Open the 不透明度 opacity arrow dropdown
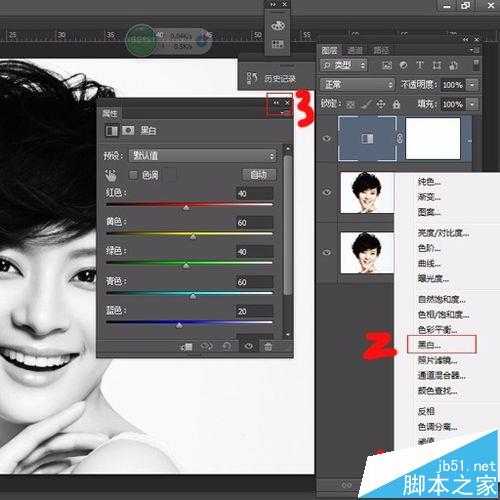Screen dimensions: 500x500 coord(472,85)
